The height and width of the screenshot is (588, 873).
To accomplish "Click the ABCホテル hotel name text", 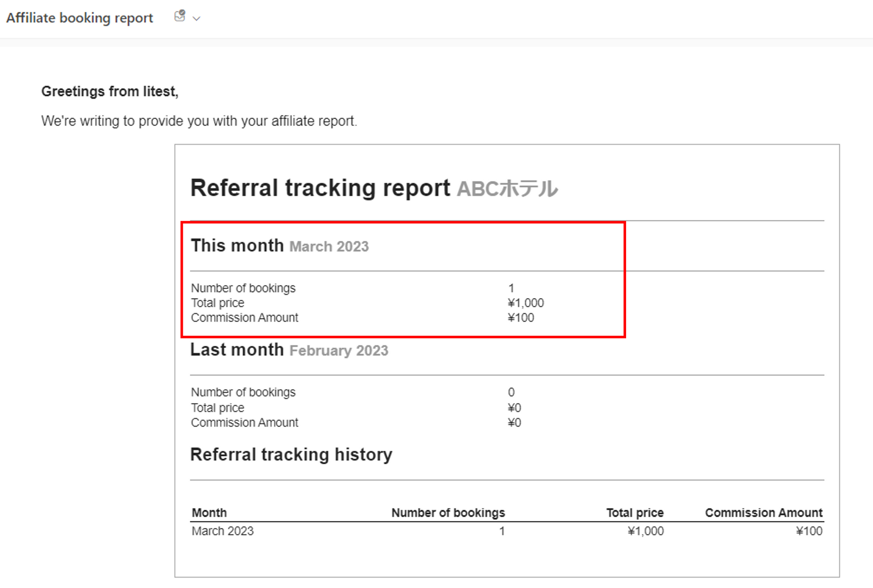I will coord(507,189).
